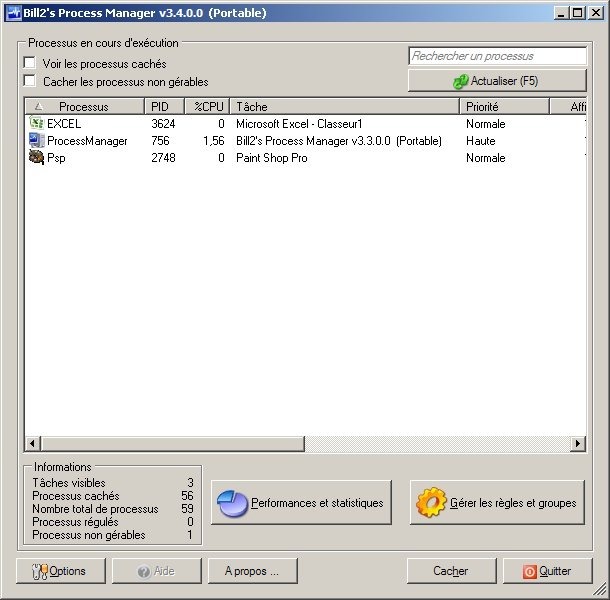Click the ProcessManager process icon
Viewport: 610px width, 600px height.
[x=37, y=140]
